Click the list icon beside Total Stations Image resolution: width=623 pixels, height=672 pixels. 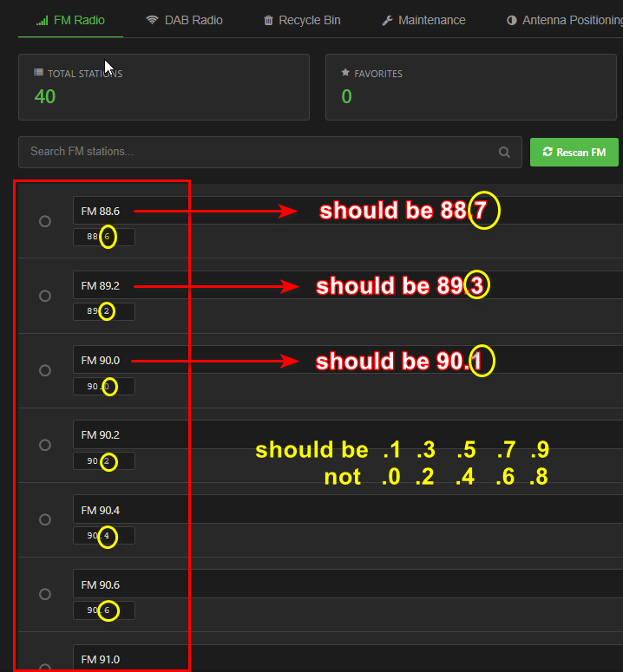click(38, 74)
